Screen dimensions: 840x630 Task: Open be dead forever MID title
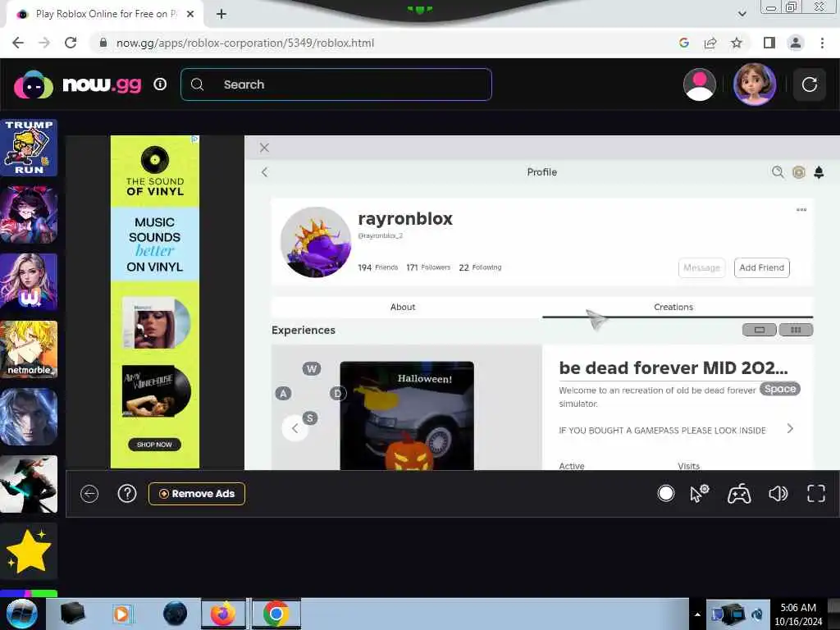tap(673, 368)
